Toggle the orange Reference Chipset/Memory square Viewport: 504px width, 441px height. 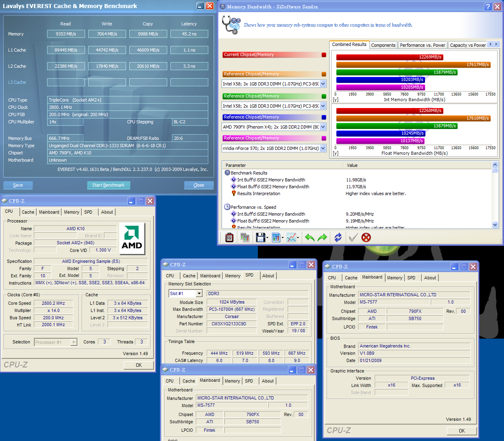pos(324,74)
